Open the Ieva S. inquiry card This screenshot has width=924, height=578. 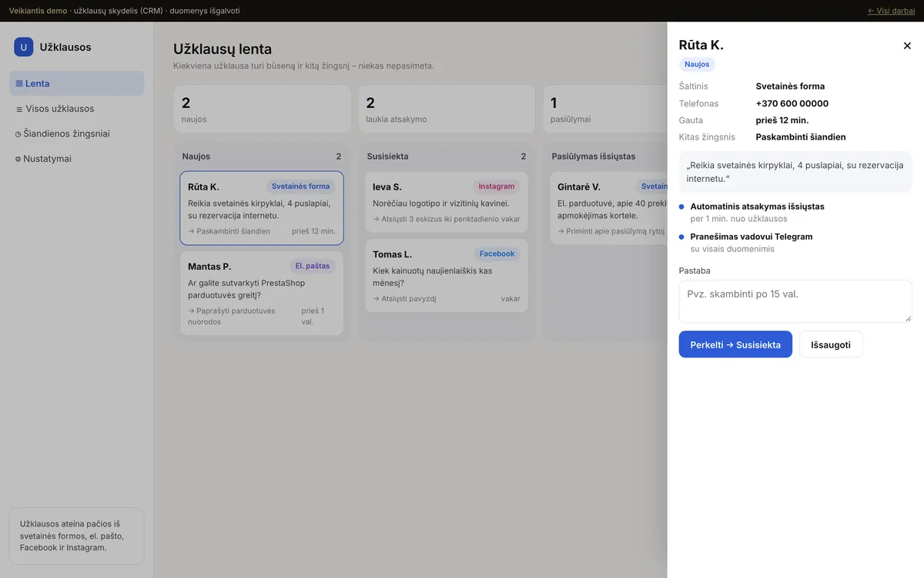tap(447, 202)
